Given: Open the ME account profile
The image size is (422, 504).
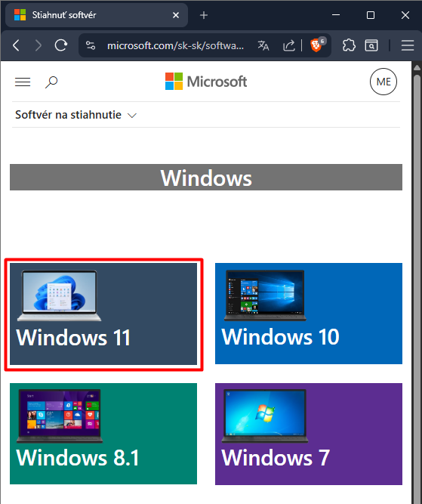Looking at the screenshot, I should click(x=383, y=82).
